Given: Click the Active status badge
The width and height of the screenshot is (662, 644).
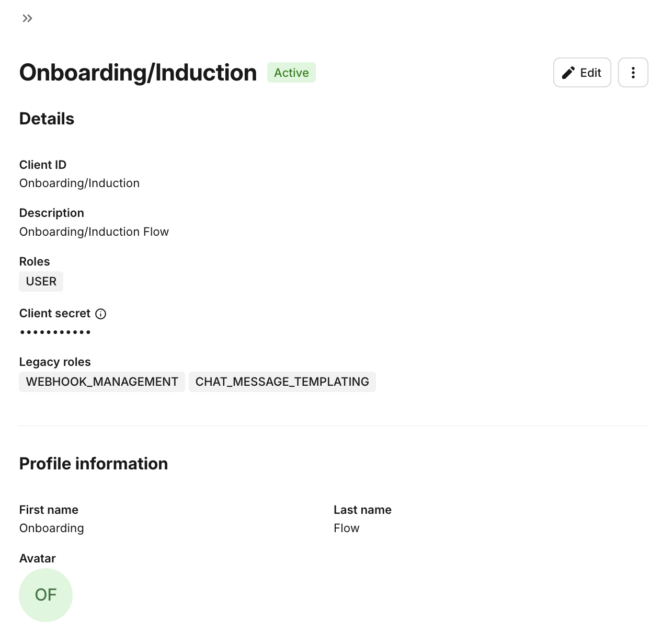Looking at the screenshot, I should coord(291,73).
